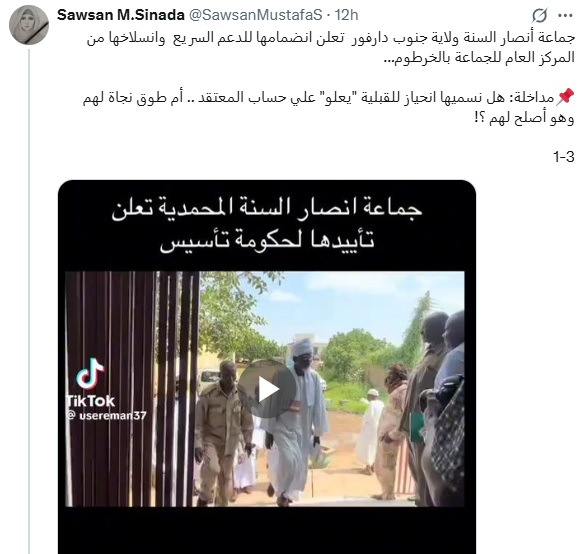Select the @usereman37 watermark text
This screenshot has height=554, width=588.
click(106, 415)
